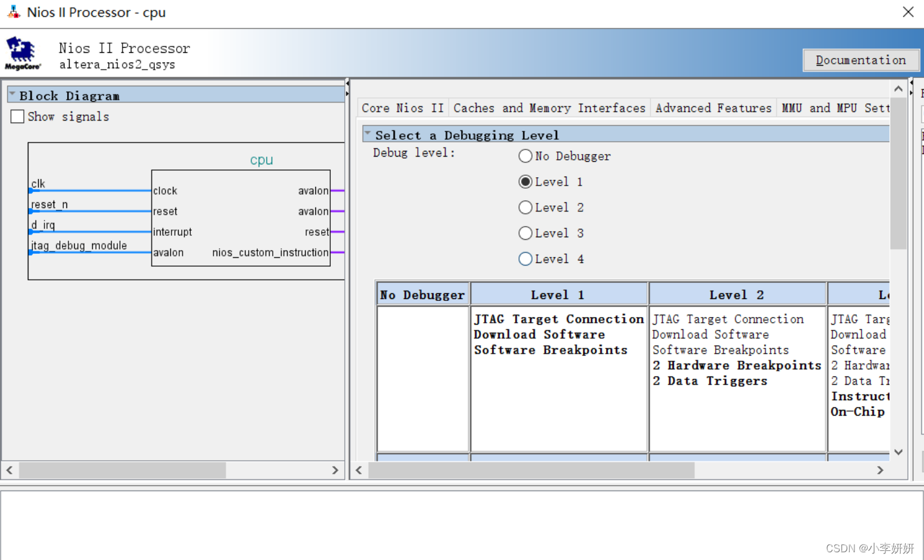Open the Caches and Memory Interfaces tab
This screenshot has width=924, height=560.
pyautogui.click(x=549, y=108)
